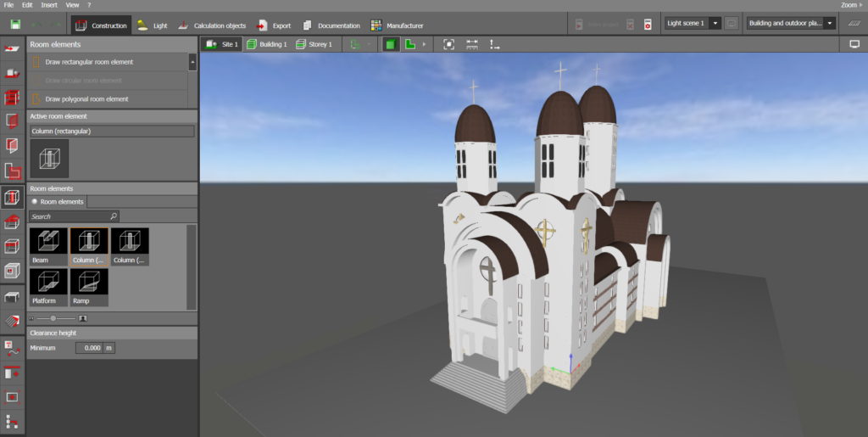This screenshot has height=437, width=868.
Task: Adjust the thumbnail size slider
Action: [x=53, y=318]
